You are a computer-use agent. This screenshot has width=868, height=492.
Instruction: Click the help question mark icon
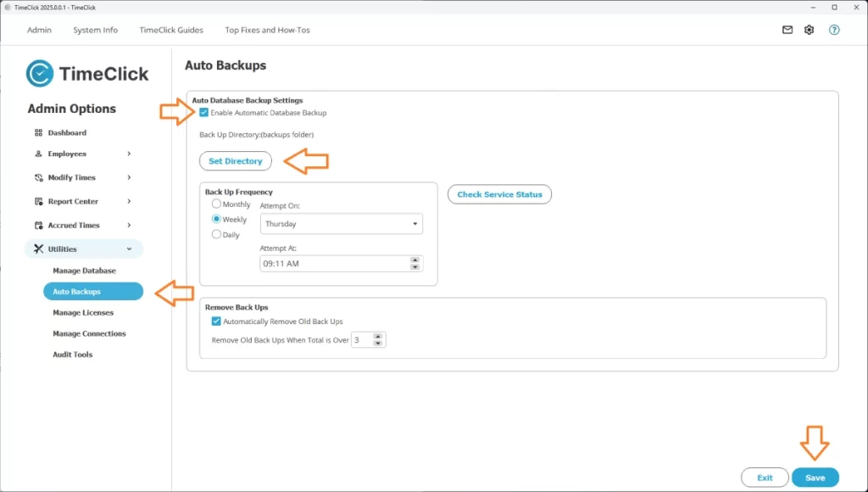[x=834, y=30]
